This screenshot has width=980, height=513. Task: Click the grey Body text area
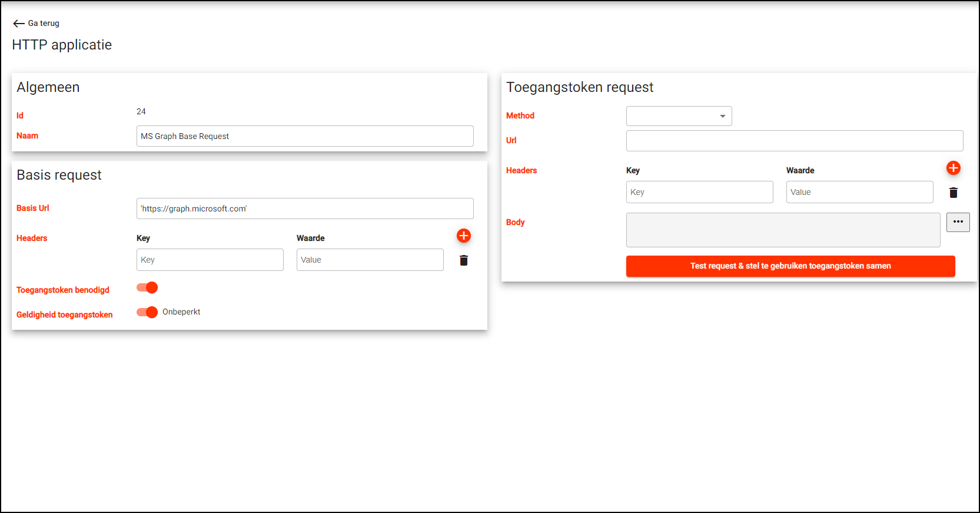[x=783, y=230]
